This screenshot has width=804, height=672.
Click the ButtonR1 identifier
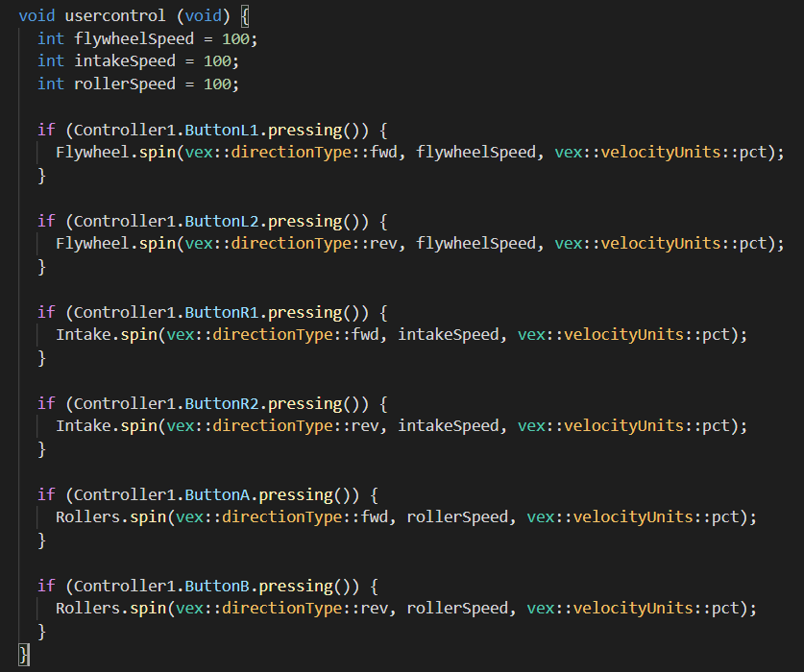[x=222, y=313]
